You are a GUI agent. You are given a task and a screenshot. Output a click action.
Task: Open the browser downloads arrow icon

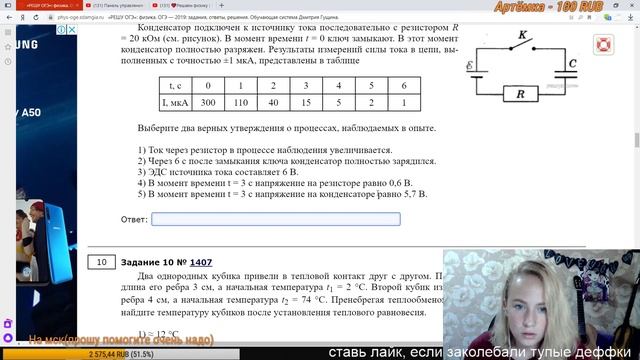pos(631,17)
